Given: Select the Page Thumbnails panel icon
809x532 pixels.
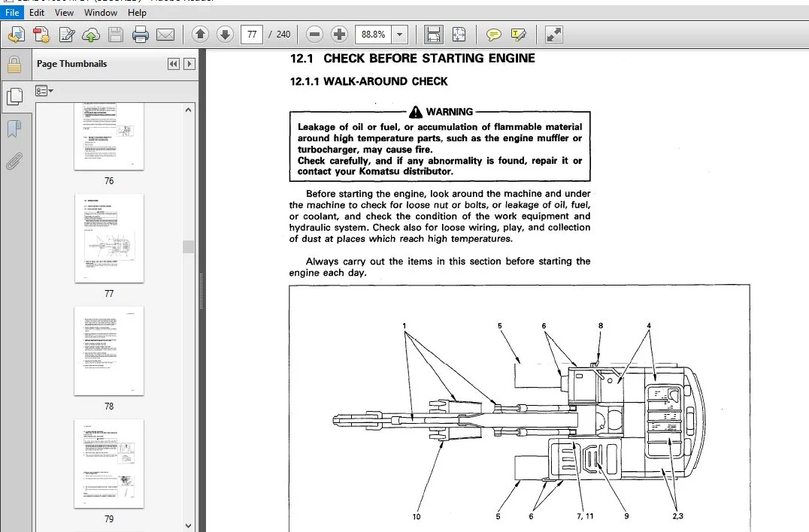Looking at the screenshot, I should 14,96.
